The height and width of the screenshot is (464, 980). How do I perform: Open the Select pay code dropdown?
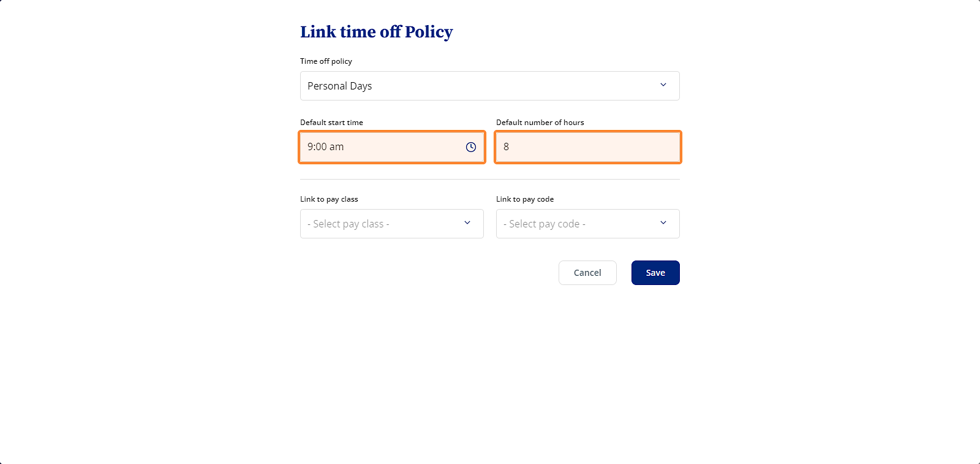pos(588,224)
